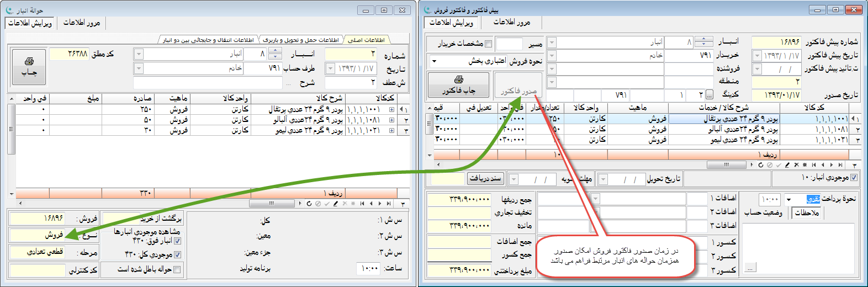Image resolution: width=868 pixels, height=287 pixels.
Task: Open the تاريخ date dropdown in warehouse window
Action: (330, 68)
